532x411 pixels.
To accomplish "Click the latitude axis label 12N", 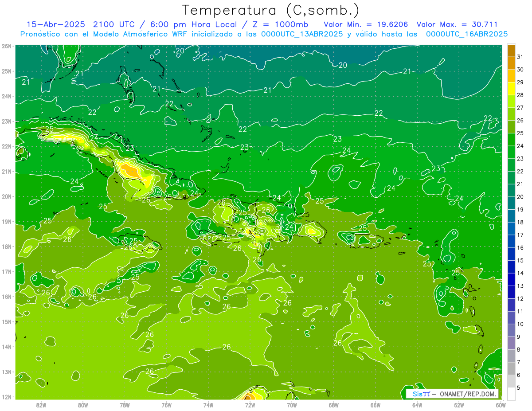I will tap(7, 397).
